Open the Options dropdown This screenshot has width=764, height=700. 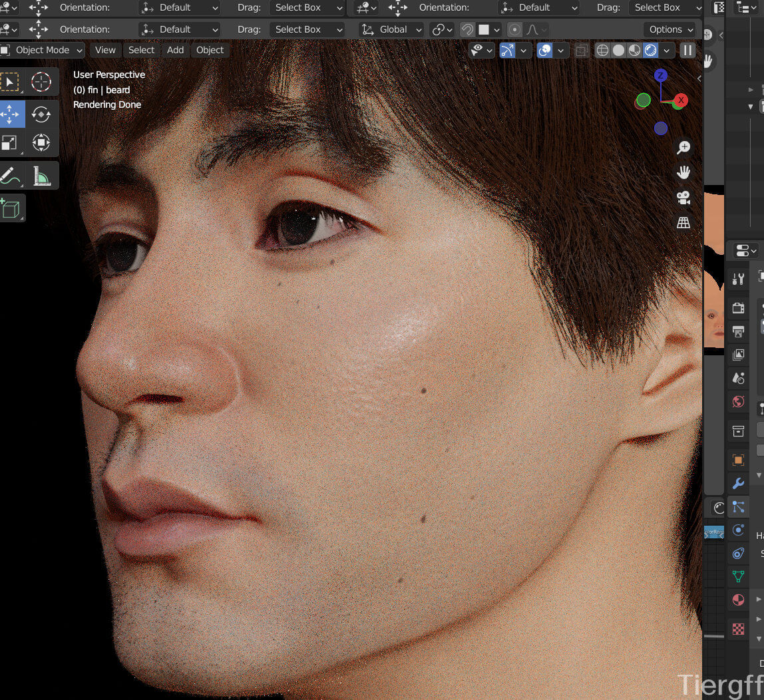click(x=669, y=29)
